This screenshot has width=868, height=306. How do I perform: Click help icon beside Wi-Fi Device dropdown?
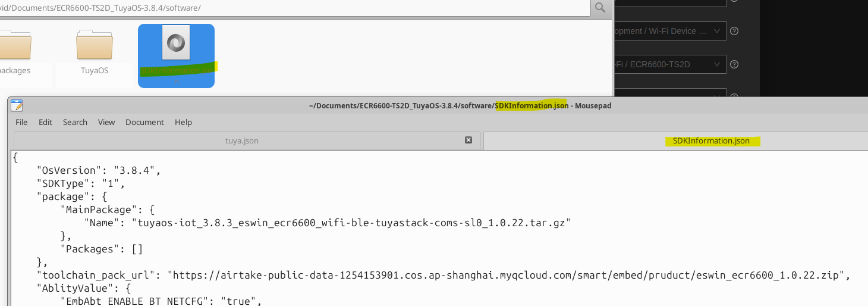click(x=734, y=31)
